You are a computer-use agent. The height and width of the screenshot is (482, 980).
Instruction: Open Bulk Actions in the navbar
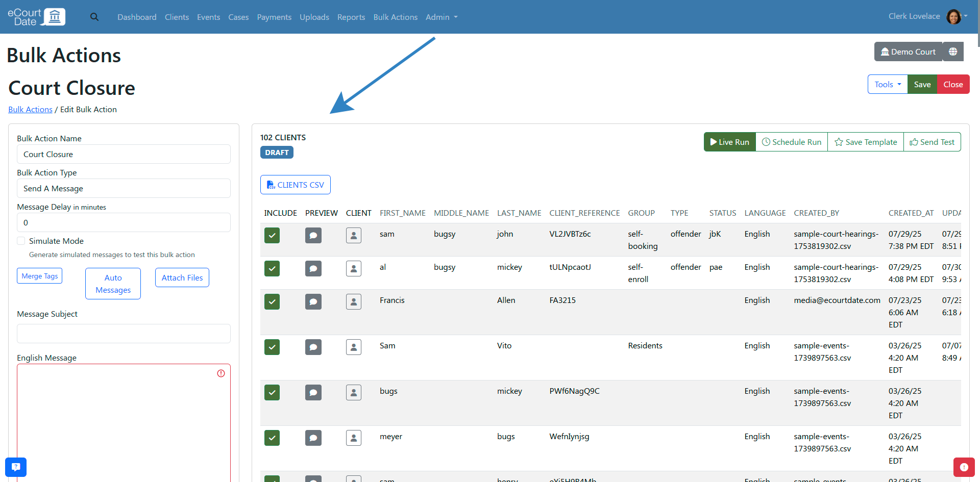click(x=396, y=17)
